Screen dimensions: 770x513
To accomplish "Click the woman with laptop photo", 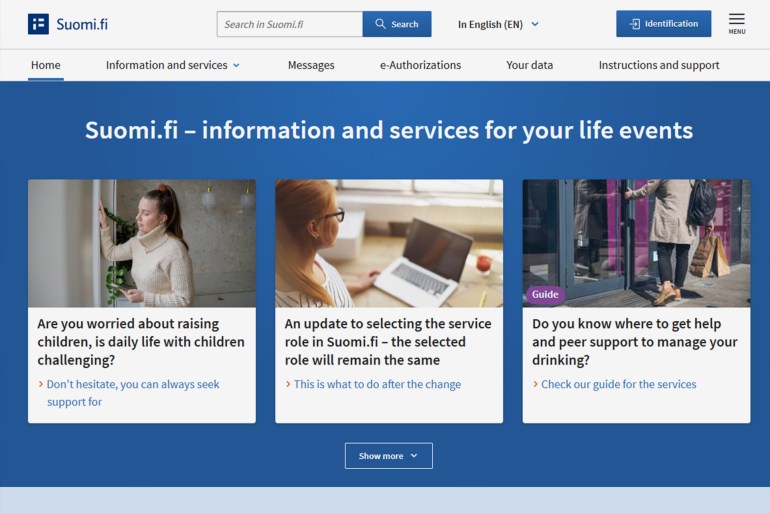I will [389, 243].
